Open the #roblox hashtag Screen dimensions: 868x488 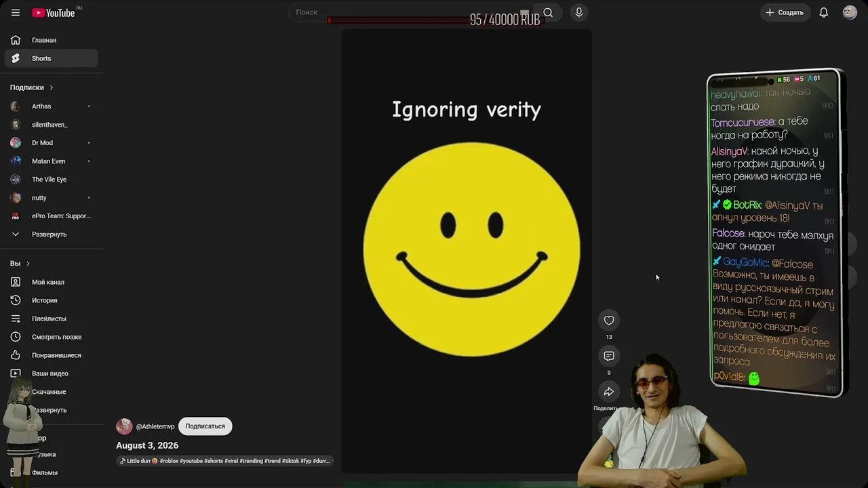pyautogui.click(x=170, y=461)
